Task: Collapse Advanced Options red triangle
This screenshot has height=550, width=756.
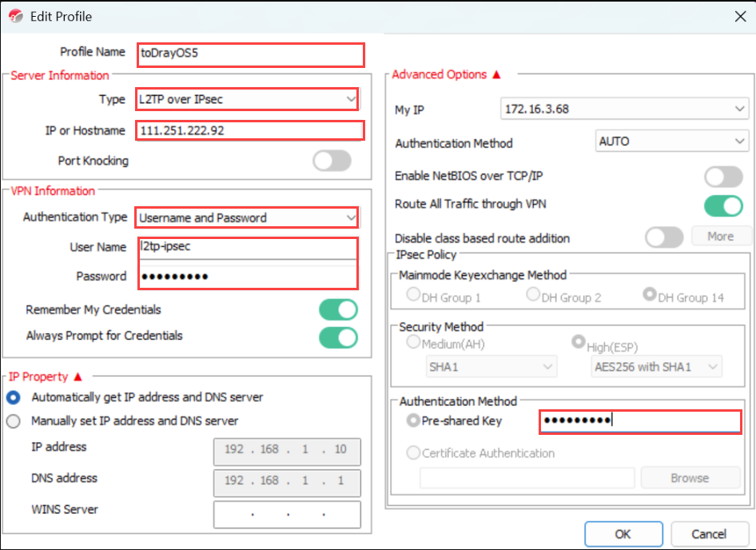Action: (x=496, y=74)
